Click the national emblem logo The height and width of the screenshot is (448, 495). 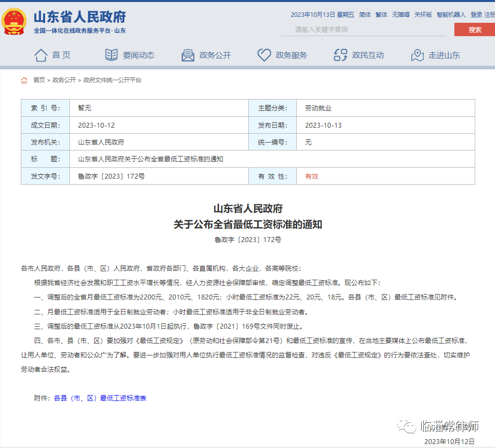pyautogui.click(x=13, y=21)
